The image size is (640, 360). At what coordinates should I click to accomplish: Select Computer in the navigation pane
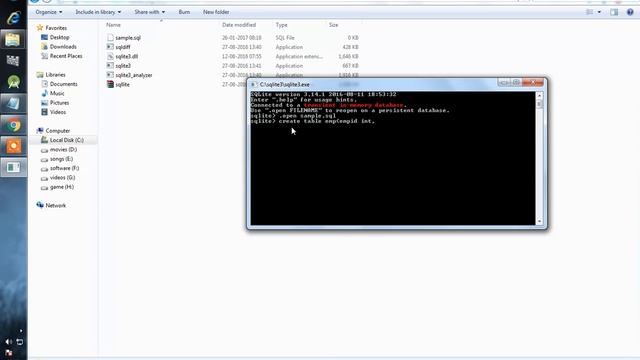53,131
